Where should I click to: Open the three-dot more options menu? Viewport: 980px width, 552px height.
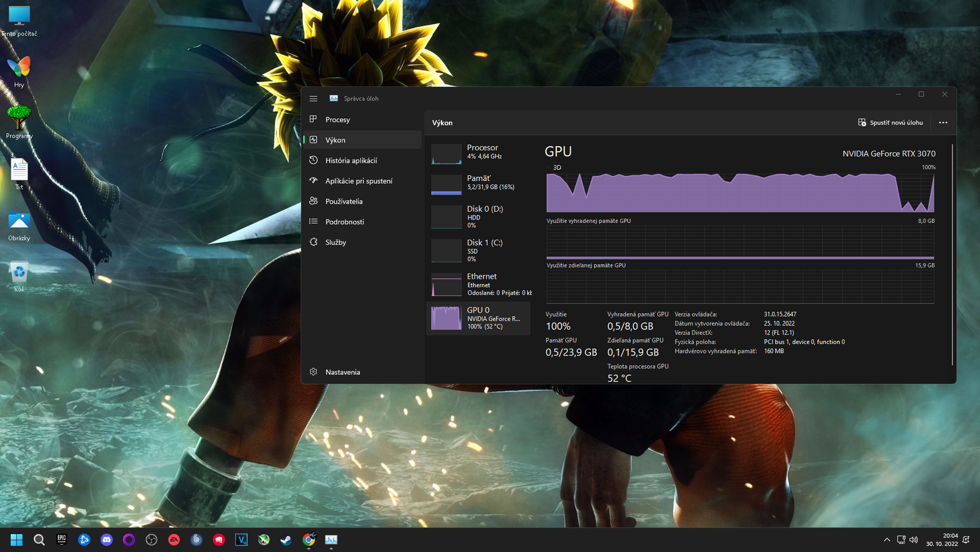943,123
